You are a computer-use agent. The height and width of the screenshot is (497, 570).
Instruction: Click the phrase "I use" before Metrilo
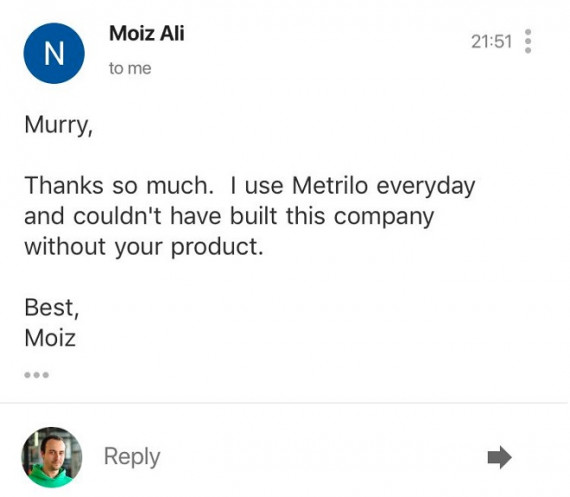click(257, 185)
